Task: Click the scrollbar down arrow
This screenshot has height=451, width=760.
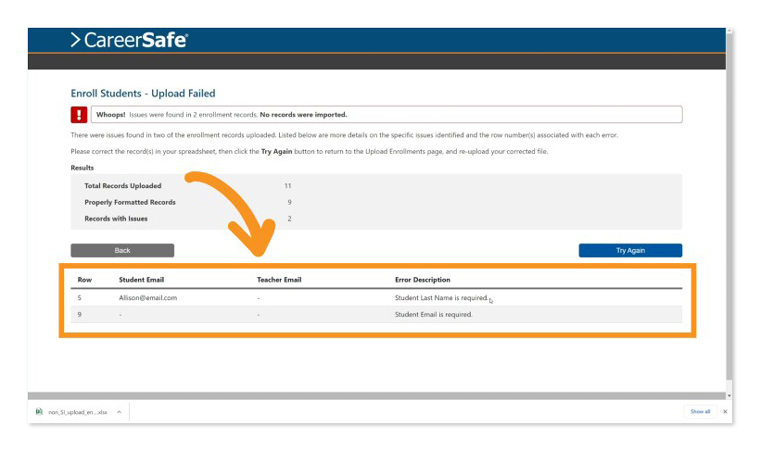Action: [x=729, y=396]
